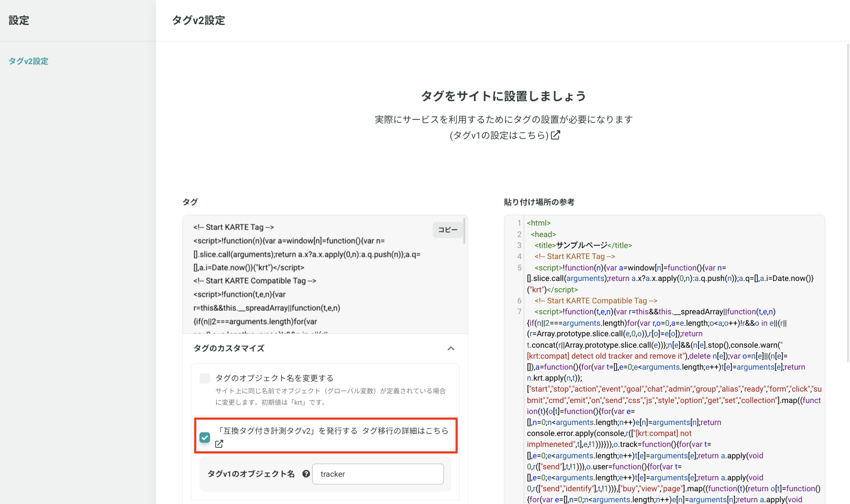Collapse the タグのカスタマイズ section chevron

point(451,348)
